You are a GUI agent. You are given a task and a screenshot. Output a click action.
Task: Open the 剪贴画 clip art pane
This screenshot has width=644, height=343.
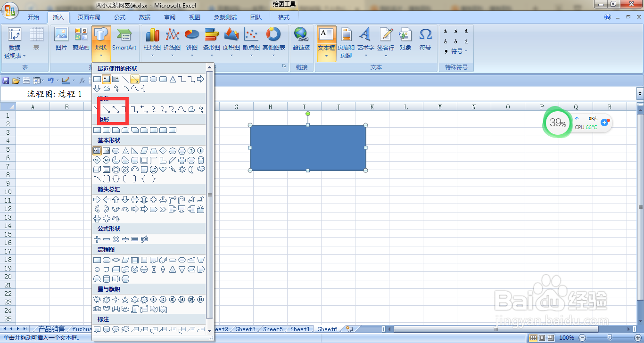click(x=81, y=39)
